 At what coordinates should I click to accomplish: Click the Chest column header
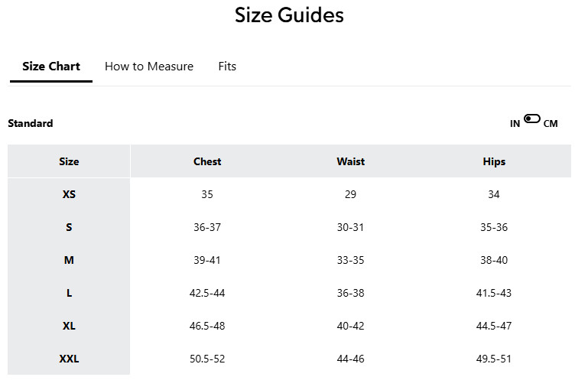point(207,161)
